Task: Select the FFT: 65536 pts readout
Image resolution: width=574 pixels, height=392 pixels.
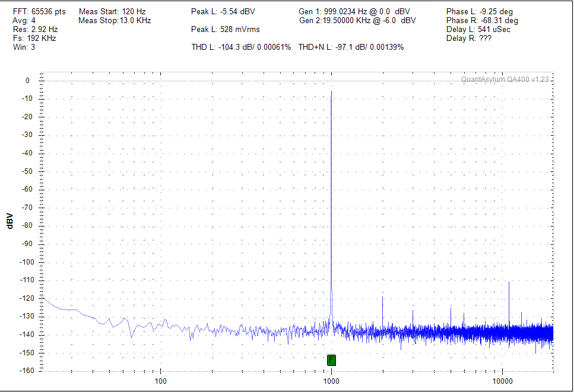Action: click(39, 12)
